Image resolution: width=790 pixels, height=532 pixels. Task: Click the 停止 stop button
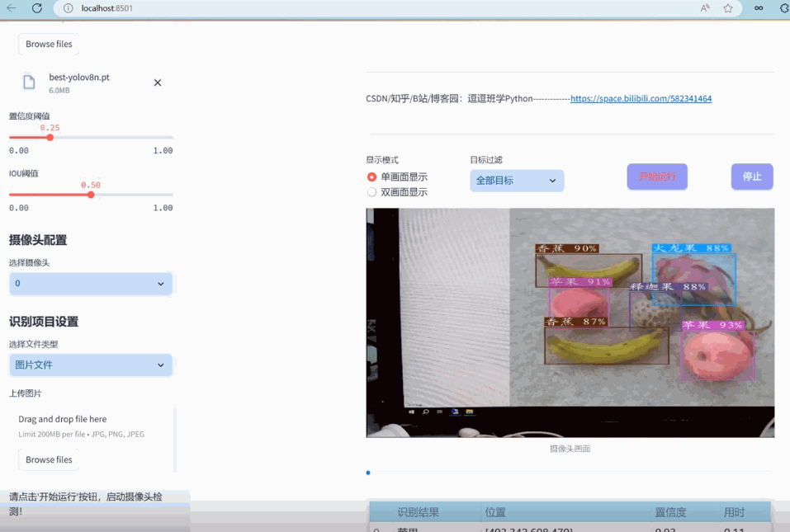coord(752,177)
